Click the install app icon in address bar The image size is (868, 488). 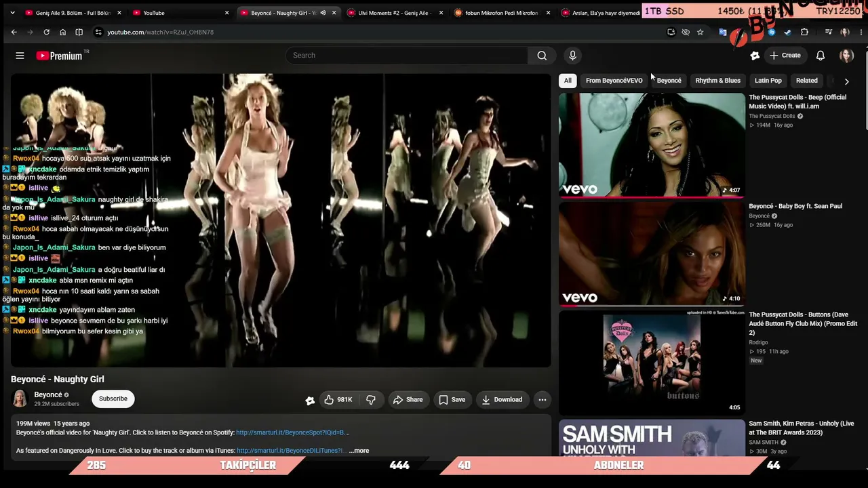click(671, 32)
